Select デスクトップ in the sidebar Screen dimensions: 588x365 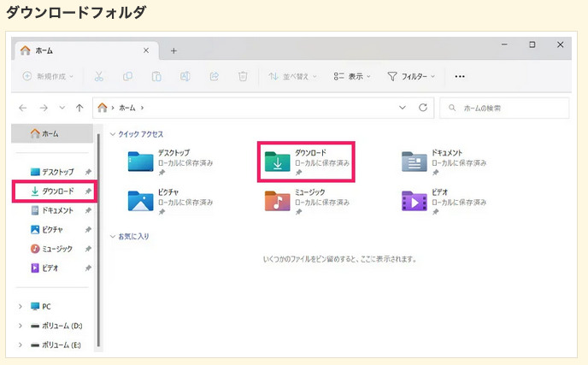click(52, 172)
